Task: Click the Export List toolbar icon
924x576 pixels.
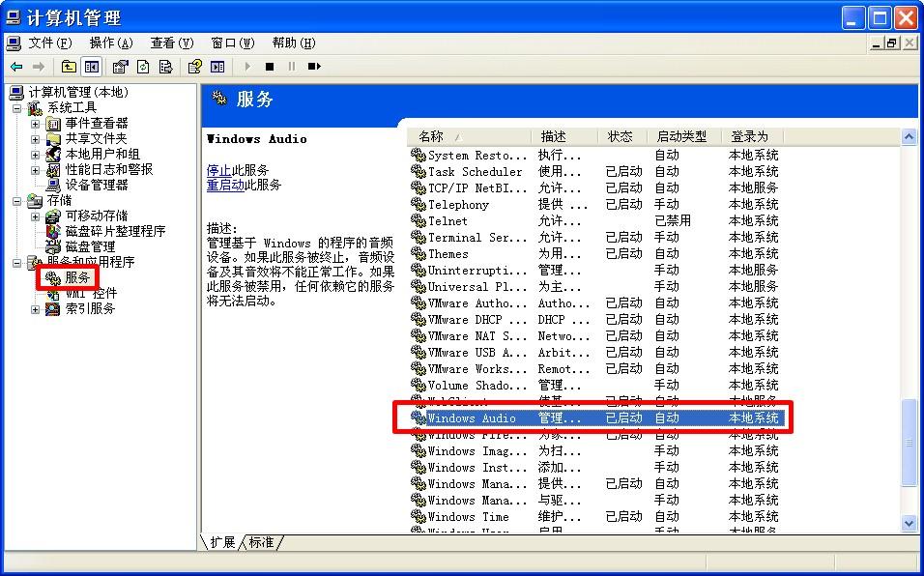Action: 164,66
